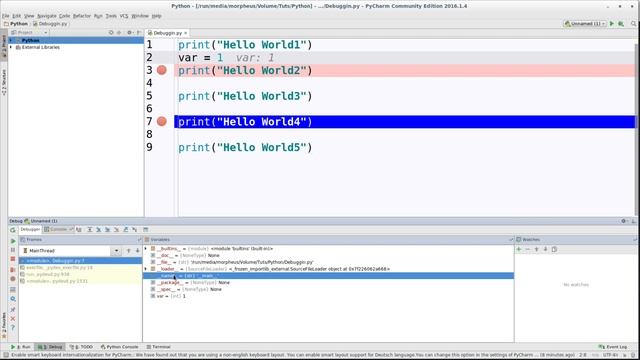Click the Evaluate Expression icon
This screenshot has height=360, width=640.
[146, 230]
